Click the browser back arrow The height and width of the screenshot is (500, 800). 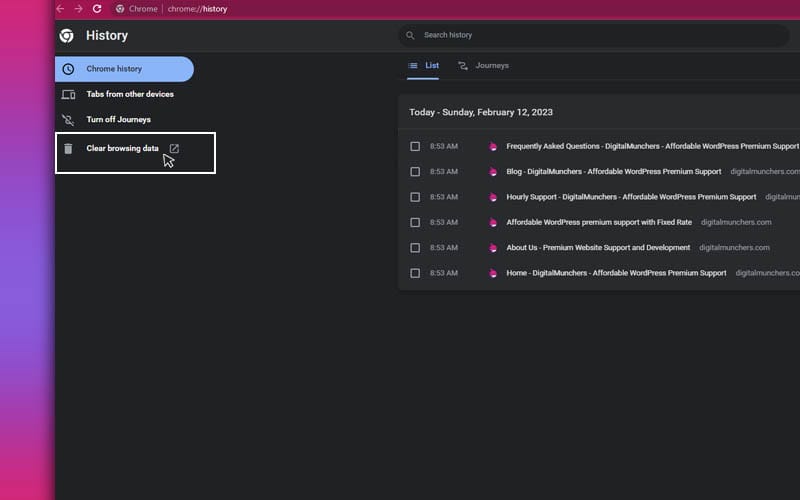tap(60, 9)
